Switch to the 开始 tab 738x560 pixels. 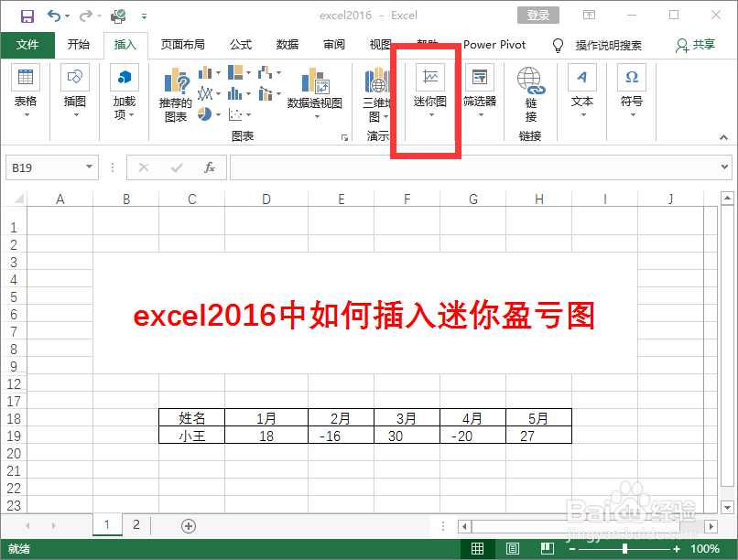tap(78, 45)
